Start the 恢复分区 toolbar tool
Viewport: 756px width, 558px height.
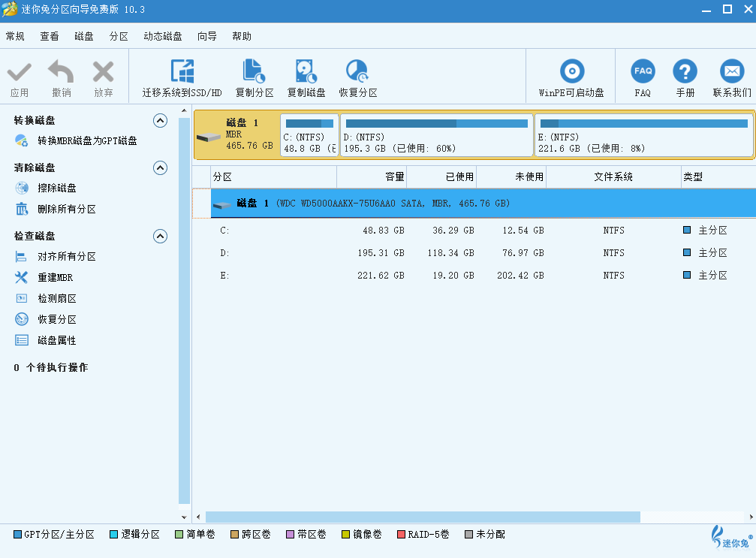pyautogui.click(x=357, y=72)
